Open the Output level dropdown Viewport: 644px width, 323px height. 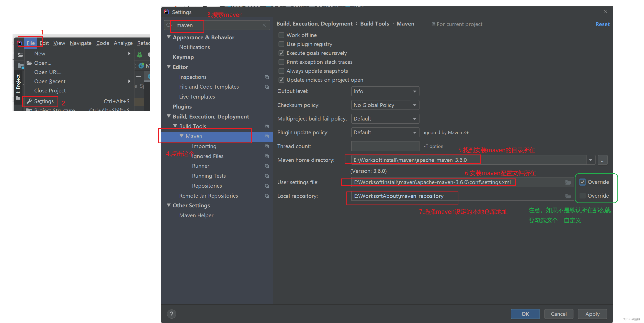click(x=385, y=91)
